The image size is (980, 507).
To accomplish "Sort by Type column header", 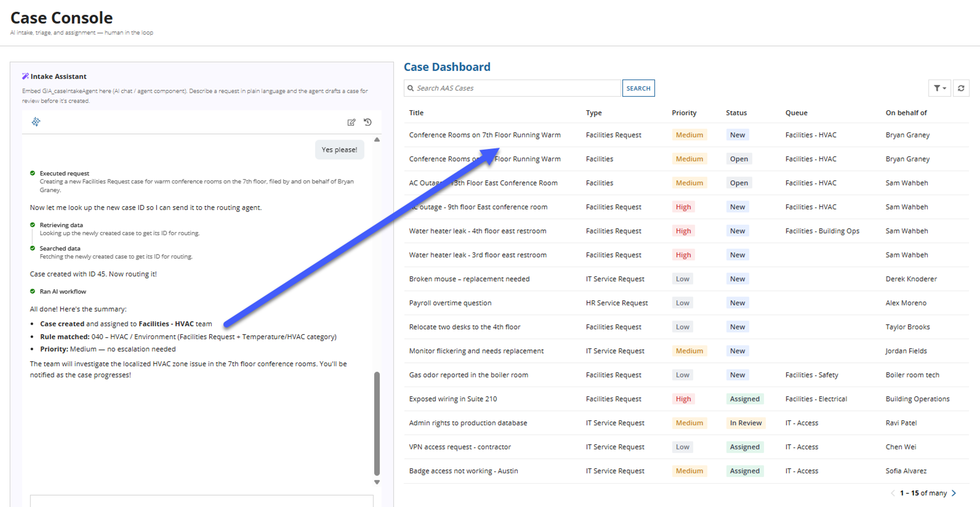I will (x=593, y=113).
